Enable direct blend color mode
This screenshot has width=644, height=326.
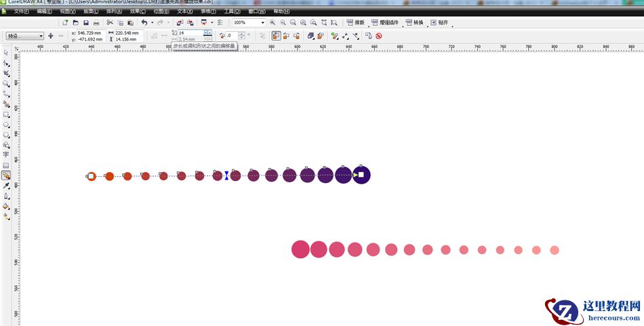click(276, 36)
